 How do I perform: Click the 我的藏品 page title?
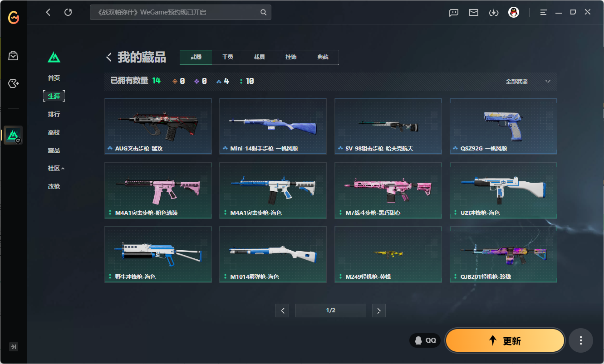click(142, 57)
